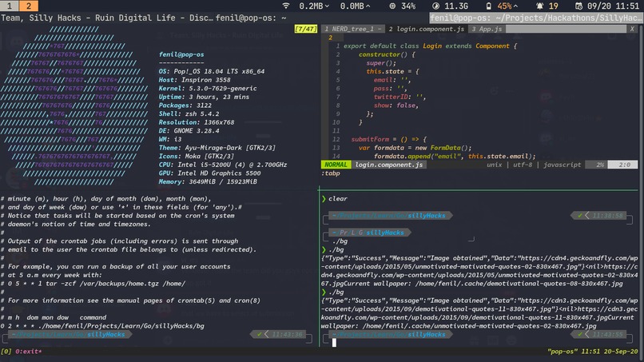Click the 'submitForm = () => {' line
Image resolution: width=644 pixels, height=362 pixels.
388,139
